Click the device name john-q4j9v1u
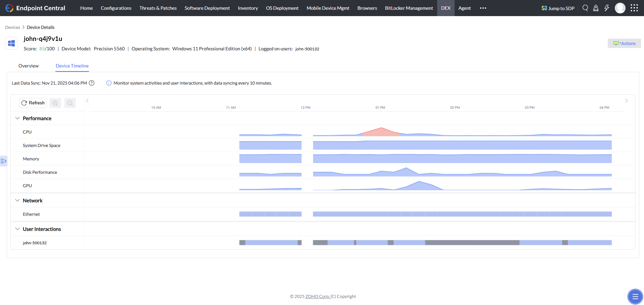 coord(43,39)
